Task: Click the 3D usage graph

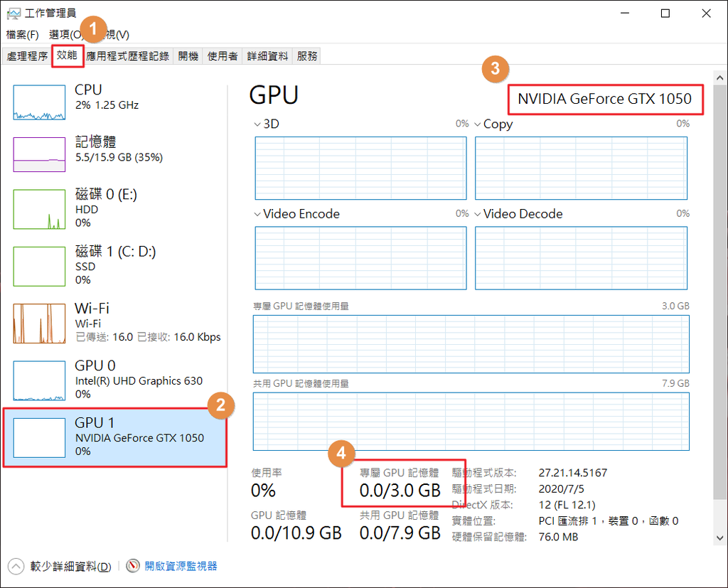Action: [360, 168]
